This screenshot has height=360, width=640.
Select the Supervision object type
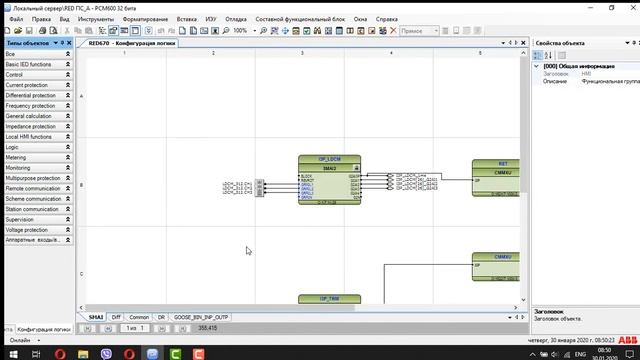(x=38, y=220)
